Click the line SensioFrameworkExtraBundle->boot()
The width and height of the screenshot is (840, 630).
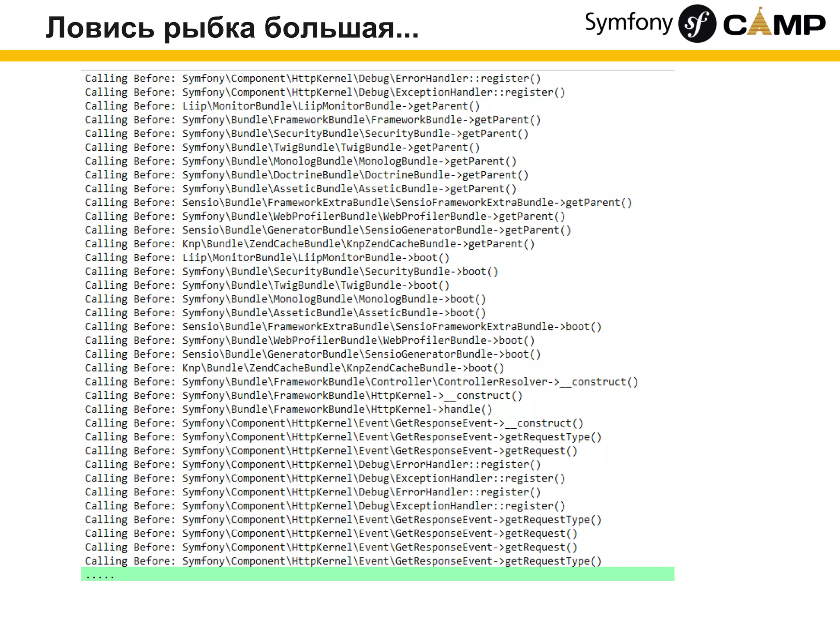[343, 326]
